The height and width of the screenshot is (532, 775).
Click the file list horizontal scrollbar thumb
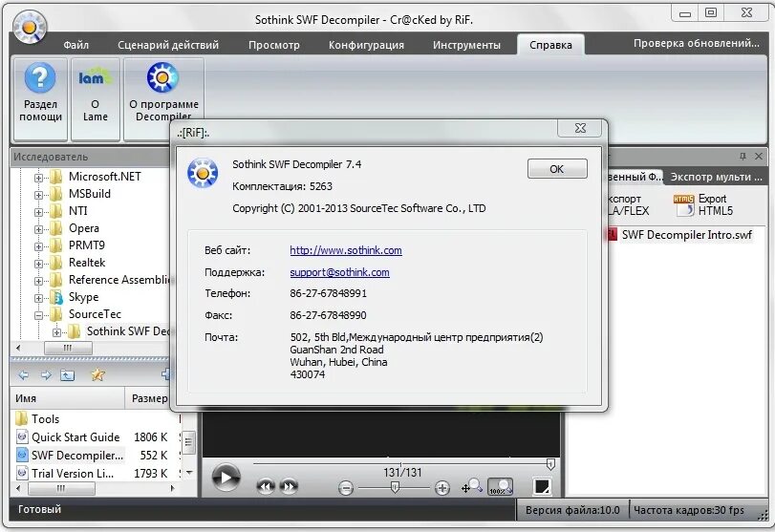pos(61,488)
